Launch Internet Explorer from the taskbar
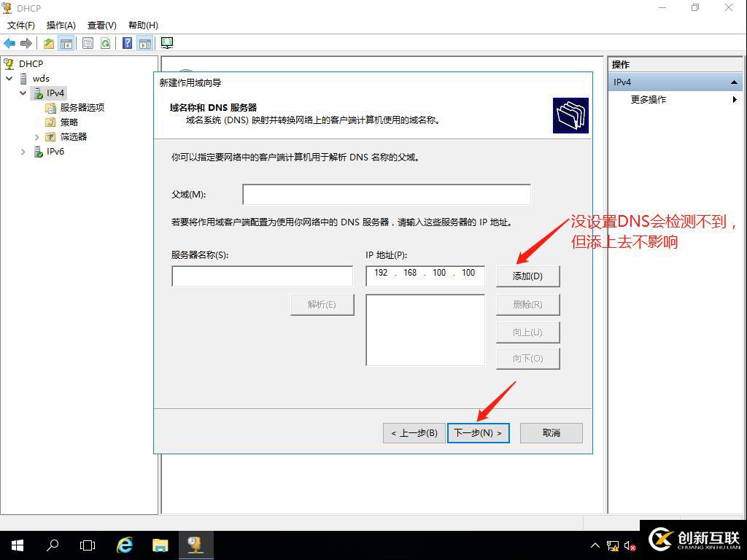Image resolution: width=747 pixels, height=560 pixels. tap(124, 545)
